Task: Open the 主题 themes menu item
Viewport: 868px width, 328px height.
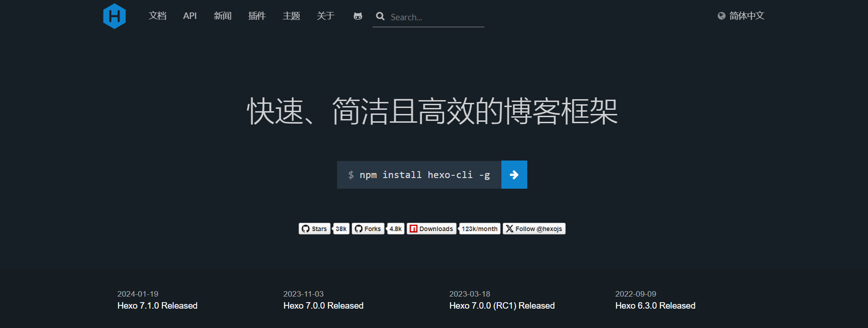Action: click(x=291, y=16)
